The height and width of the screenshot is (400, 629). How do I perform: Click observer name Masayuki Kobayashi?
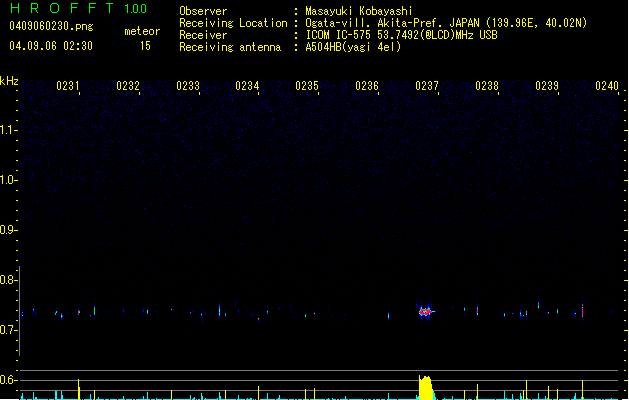pos(359,11)
